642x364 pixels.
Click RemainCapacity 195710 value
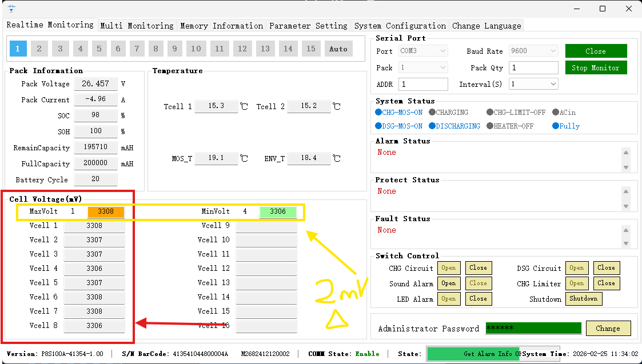pyautogui.click(x=95, y=147)
